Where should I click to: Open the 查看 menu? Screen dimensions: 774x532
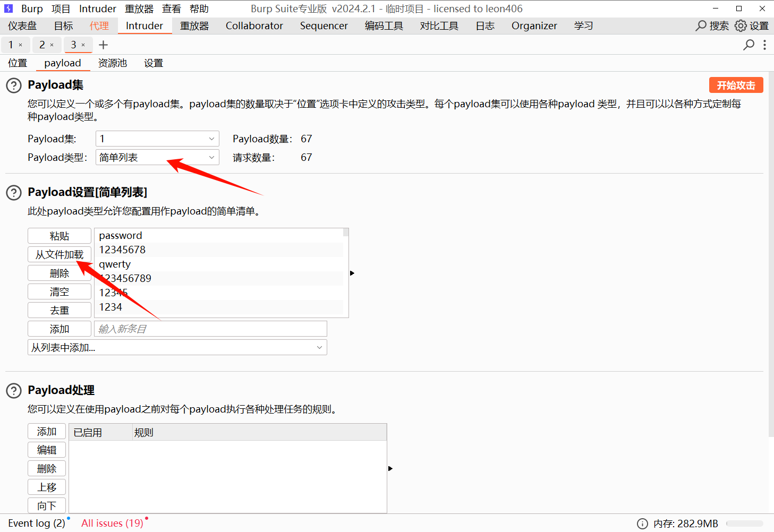point(172,8)
